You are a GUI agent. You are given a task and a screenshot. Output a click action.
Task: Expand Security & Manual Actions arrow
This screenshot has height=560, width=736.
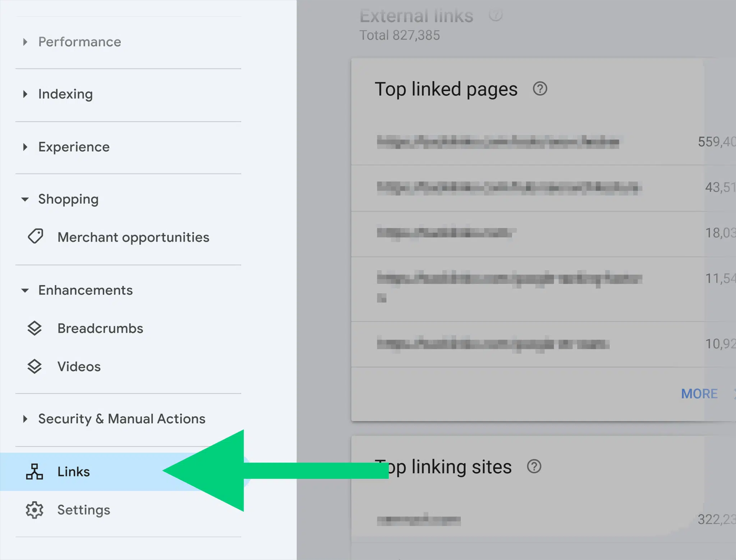point(25,419)
